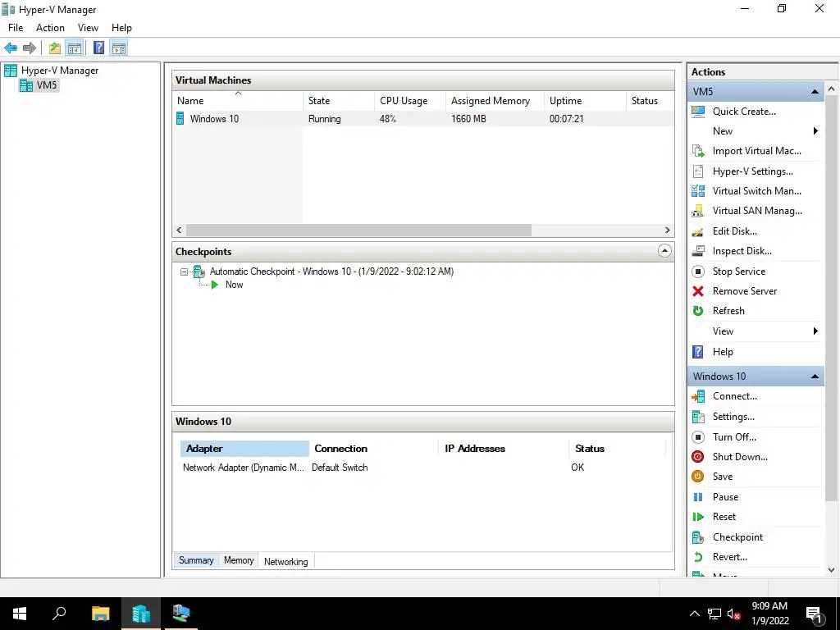
Task: Click the Inspect Disk icon
Action: tap(698, 251)
